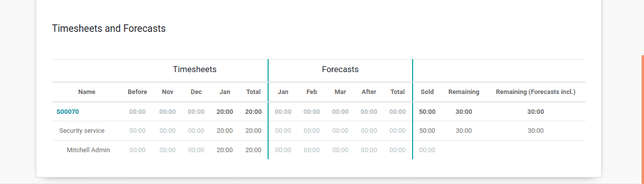Click Security service Nov timesheet value
Screen dimensions: 644x184
[x=167, y=131]
